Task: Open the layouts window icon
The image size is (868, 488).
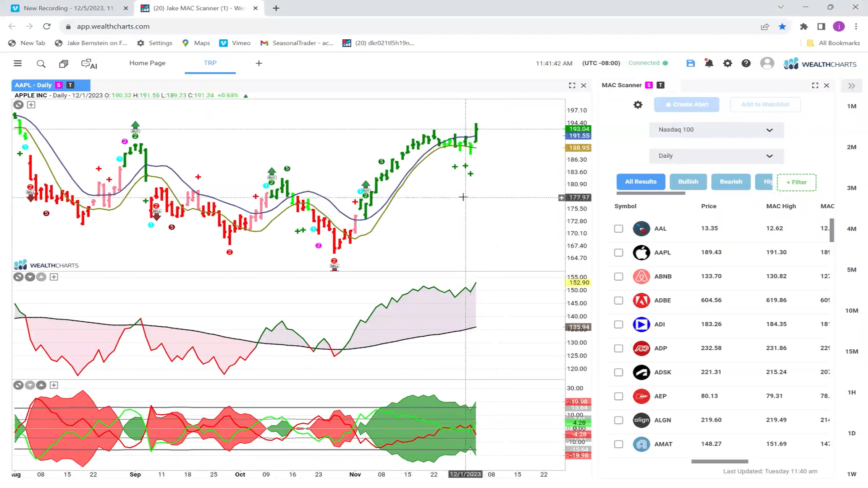Action: click(64, 64)
